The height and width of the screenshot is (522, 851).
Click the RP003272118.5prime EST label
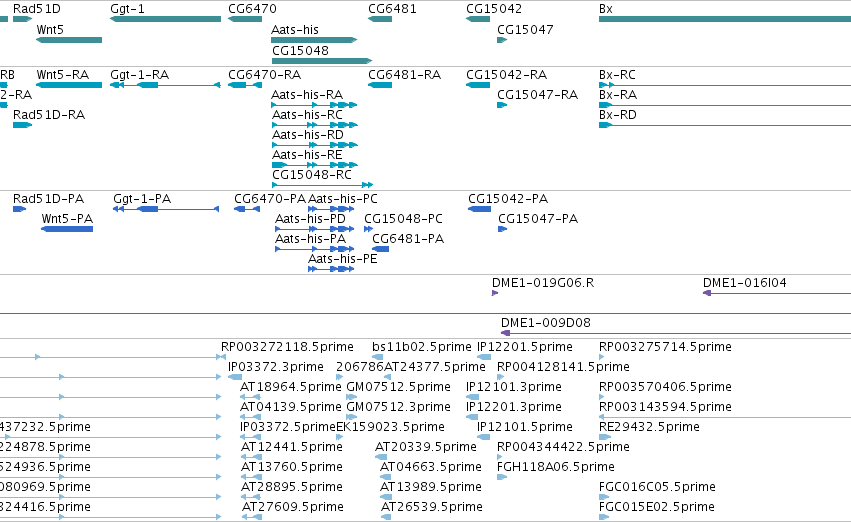click(287, 347)
